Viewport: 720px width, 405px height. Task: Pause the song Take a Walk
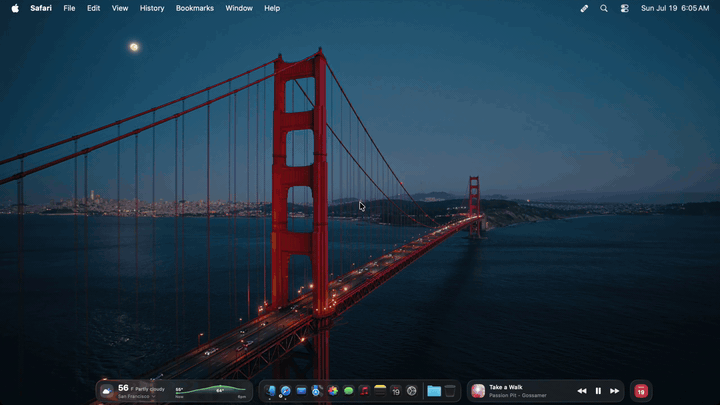click(598, 391)
